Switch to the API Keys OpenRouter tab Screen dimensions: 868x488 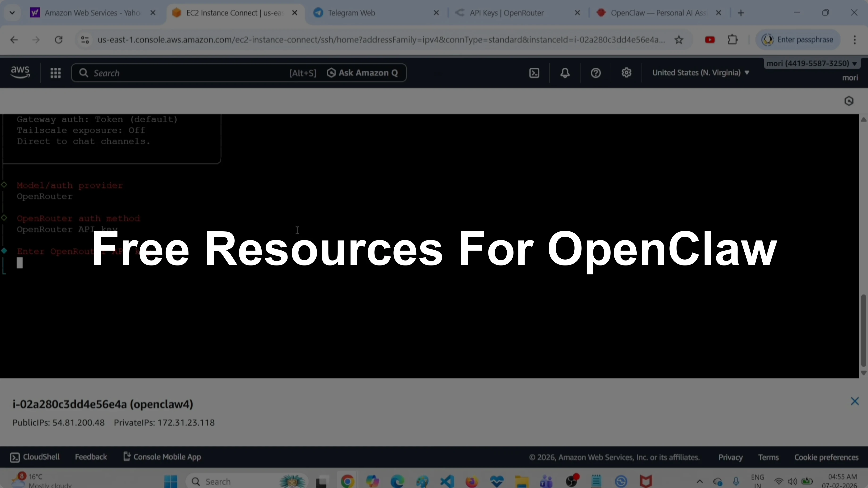click(x=507, y=12)
